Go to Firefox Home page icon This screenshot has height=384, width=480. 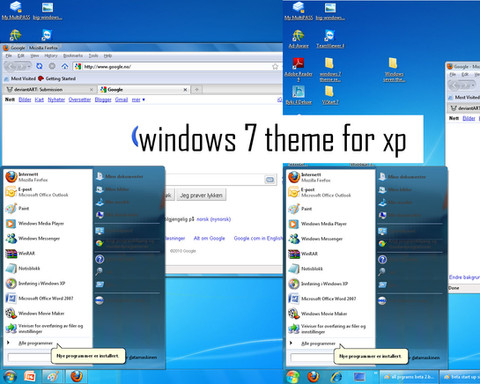(65, 66)
